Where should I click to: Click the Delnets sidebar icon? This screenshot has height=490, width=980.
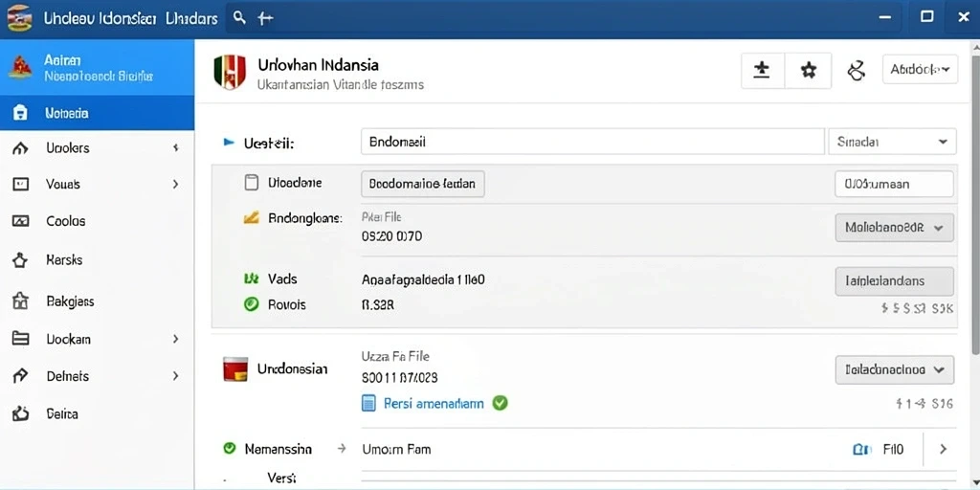click(x=21, y=375)
